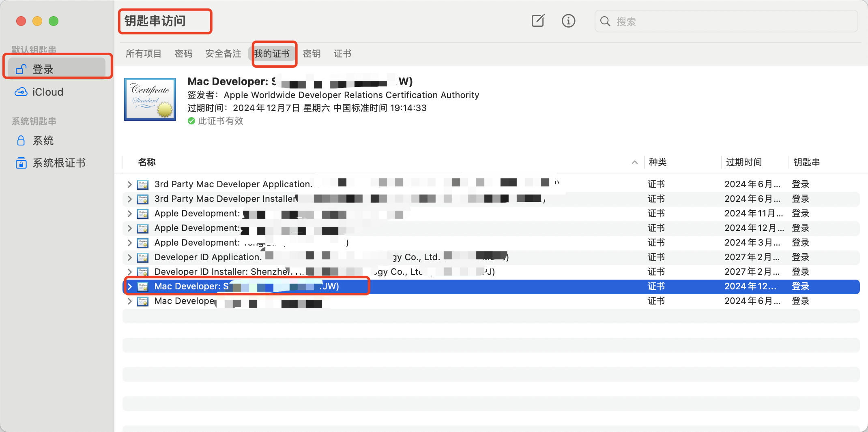Click 2024年3月 expiry date cell
The image size is (868, 432).
[x=752, y=243]
